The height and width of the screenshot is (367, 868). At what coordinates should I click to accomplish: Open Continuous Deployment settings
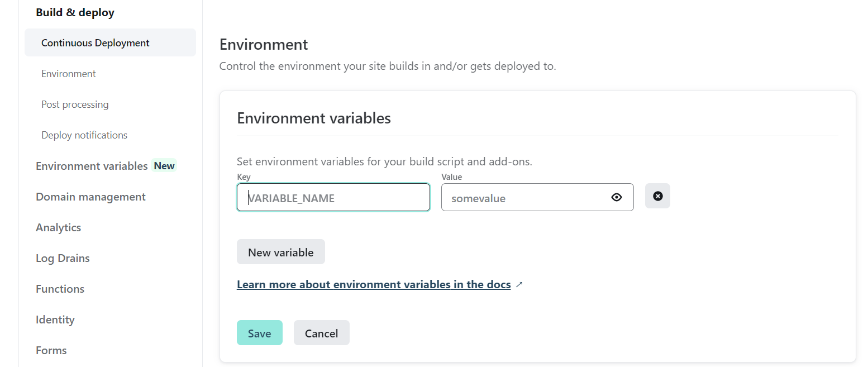point(96,43)
